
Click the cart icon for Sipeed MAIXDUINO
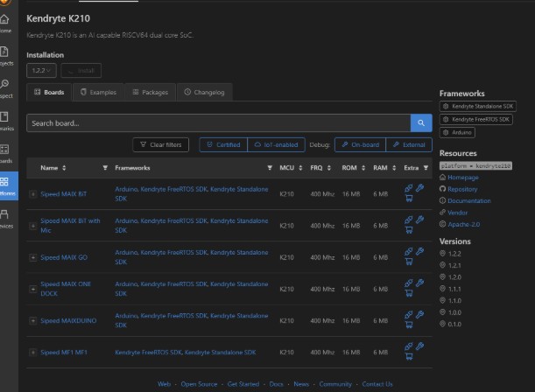click(409, 325)
